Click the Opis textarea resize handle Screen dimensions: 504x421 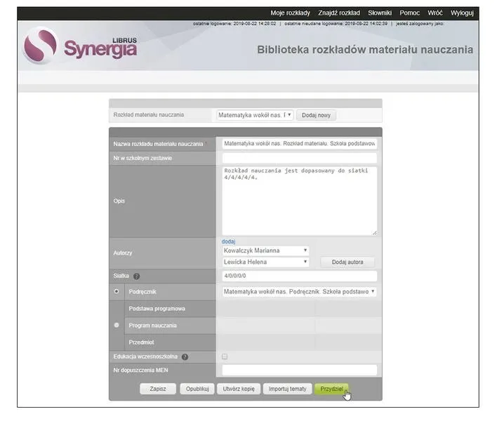point(374,233)
